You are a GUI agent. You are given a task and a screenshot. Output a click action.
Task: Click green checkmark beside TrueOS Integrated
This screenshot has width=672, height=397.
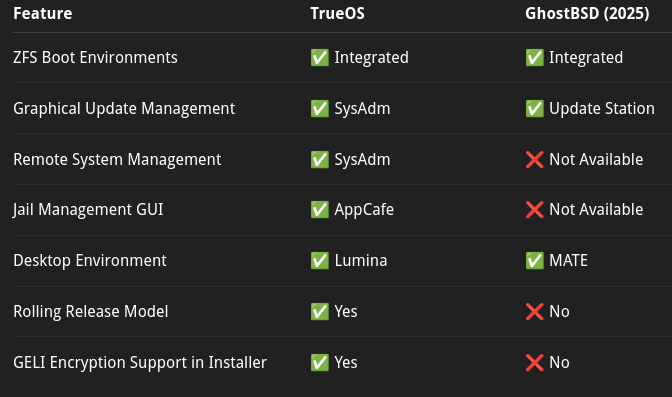click(x=320, y=57)
